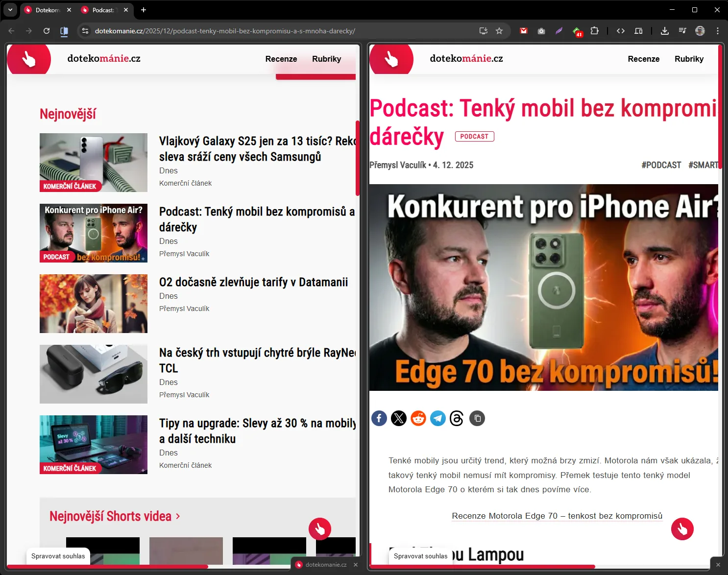
Task: Switch to the first Dotekománie tab
Action: pos(47,10)
